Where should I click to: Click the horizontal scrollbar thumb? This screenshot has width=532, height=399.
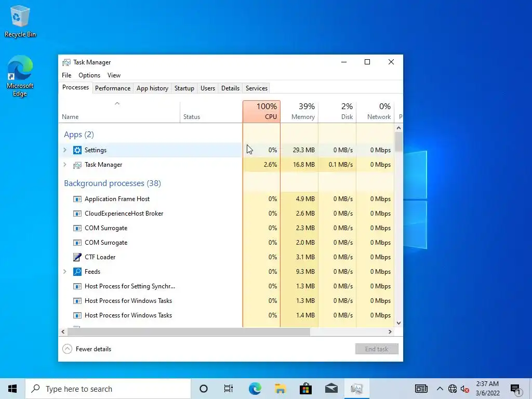pyautogui.click(x=189, y=331)
